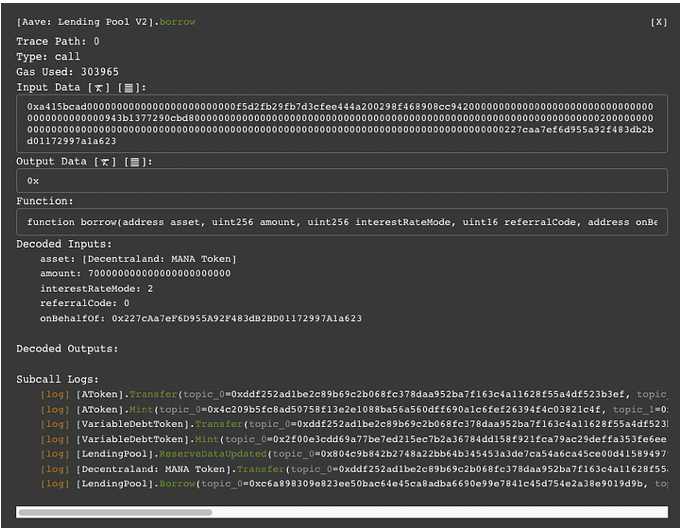Click the Input Data list view icon
This screenshot has width=680, height=530.
[128, 88]
